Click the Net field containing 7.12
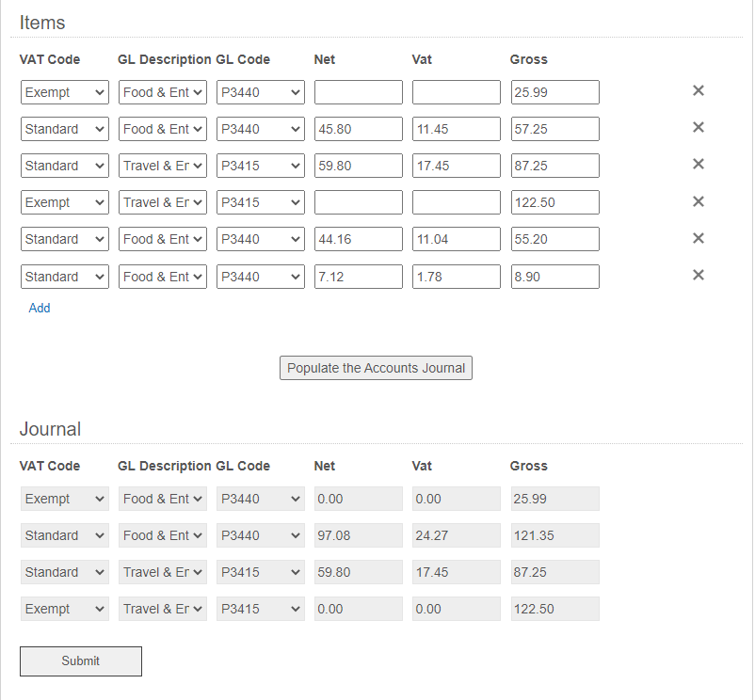The height and width of the screenshot is (700, 755). point(359,277)
